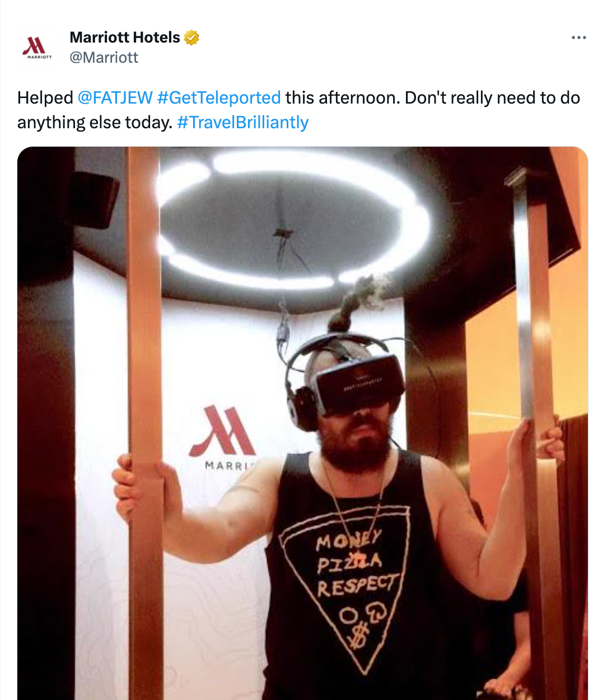Screen dimensions: 598x700
Task: Open the @FATJEW mention
Action: click(x=115, y=97)
